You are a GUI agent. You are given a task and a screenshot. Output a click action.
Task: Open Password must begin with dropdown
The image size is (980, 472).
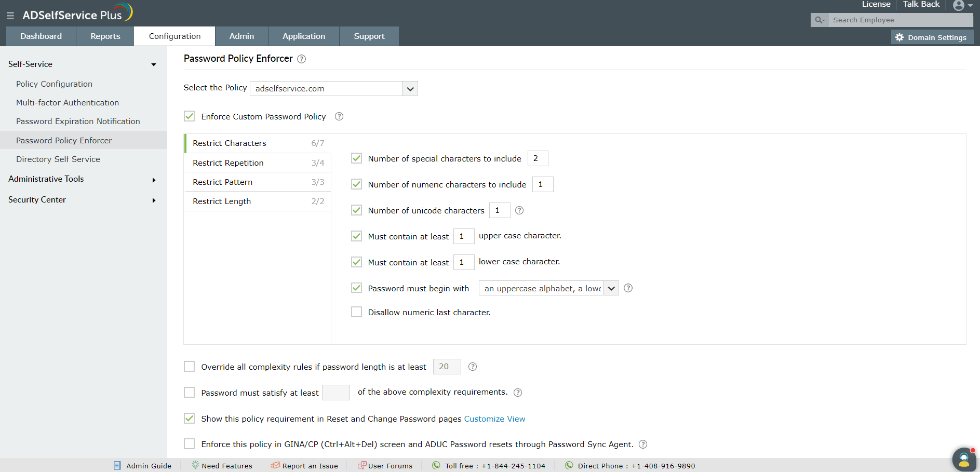tap(611, 288)
